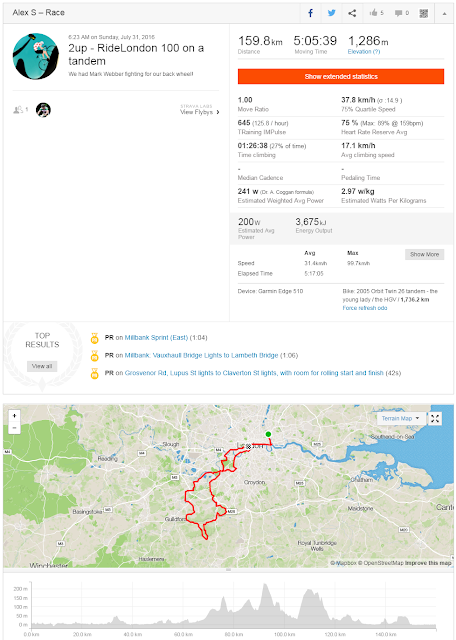The height and width of the screenshot is (640, 456).
Task: View all top results
Action: click(x=42, y=366)
